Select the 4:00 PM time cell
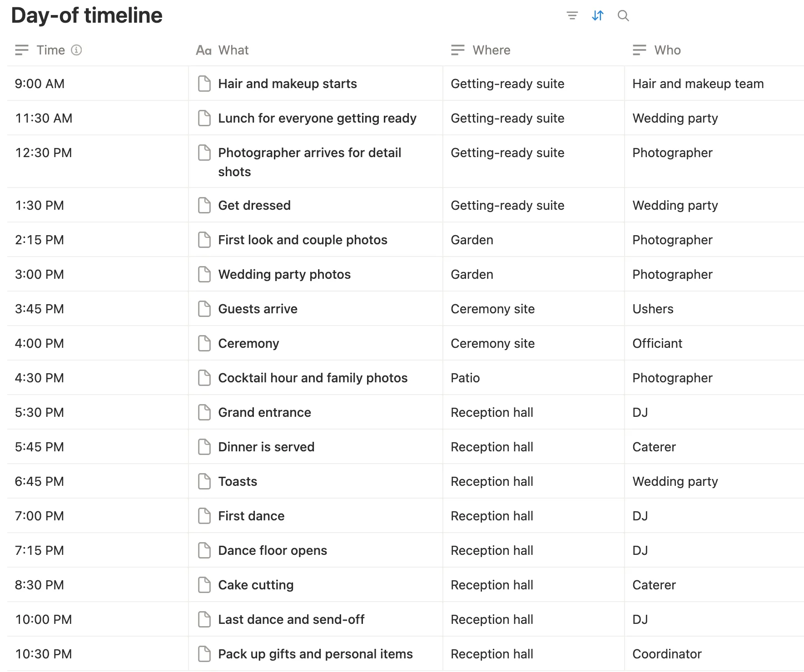This screenshot has width=804, height=672. (98, 343)
